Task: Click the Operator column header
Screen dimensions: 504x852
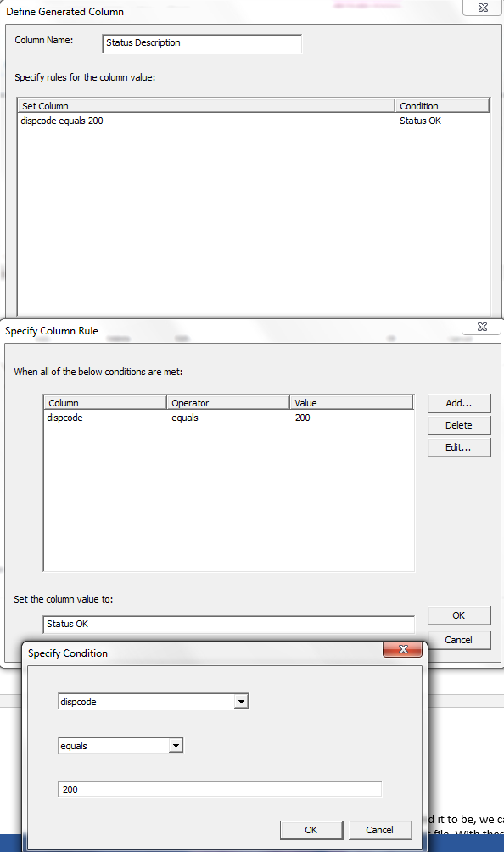Action: coord(227,402)
